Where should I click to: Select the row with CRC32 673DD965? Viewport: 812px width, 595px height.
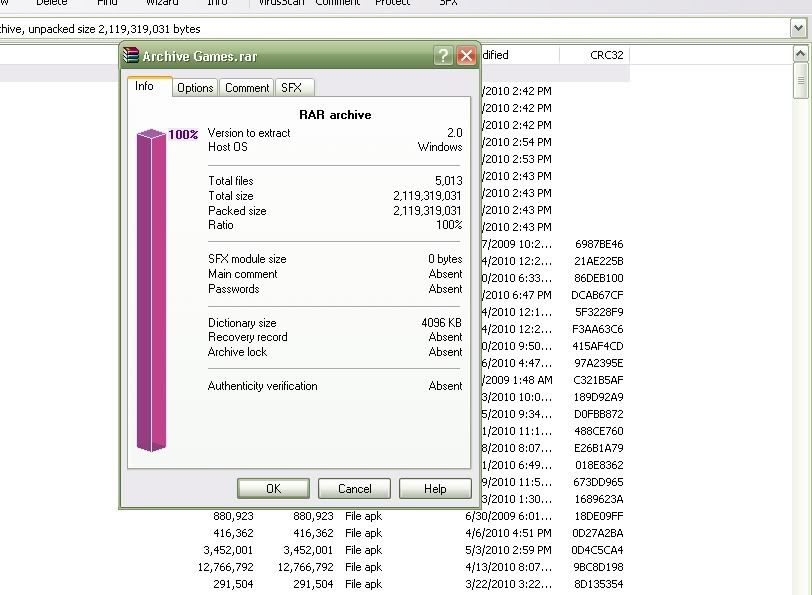pos(555,482)
